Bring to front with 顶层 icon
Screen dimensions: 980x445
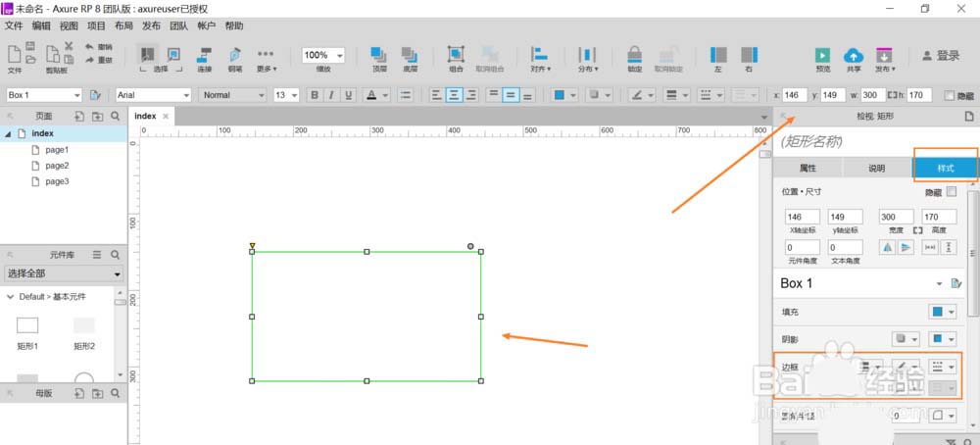point(377,55)
